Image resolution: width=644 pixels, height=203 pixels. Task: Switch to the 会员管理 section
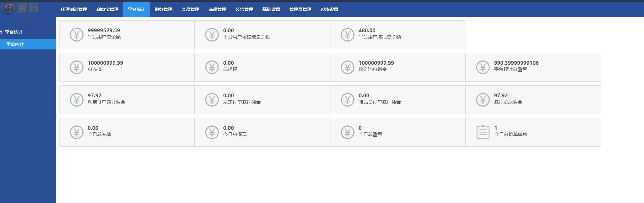click(x=190, y=9)
